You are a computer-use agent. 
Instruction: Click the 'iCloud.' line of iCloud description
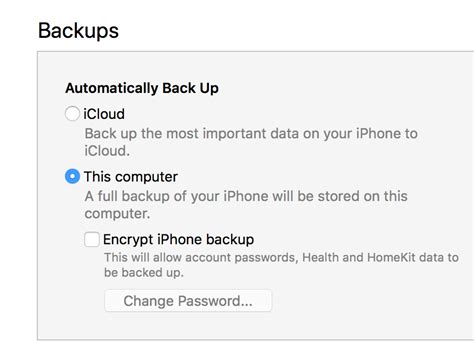tap(107, 151)
